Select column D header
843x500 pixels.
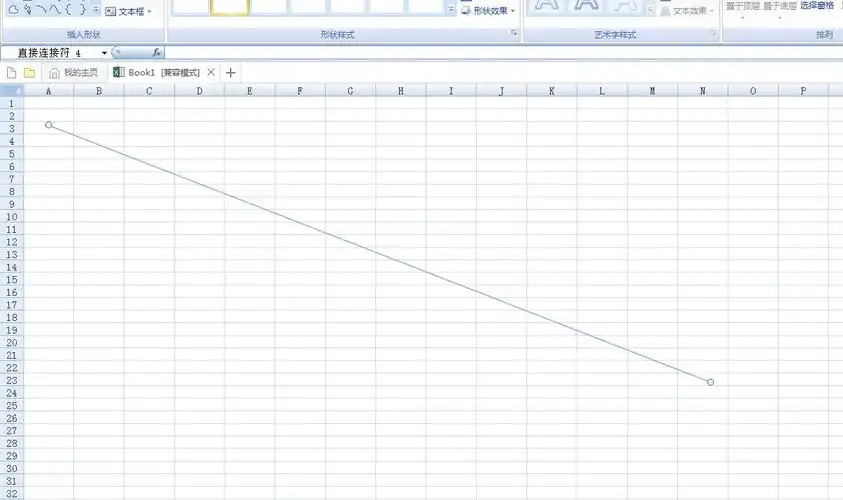coord(199,91)
